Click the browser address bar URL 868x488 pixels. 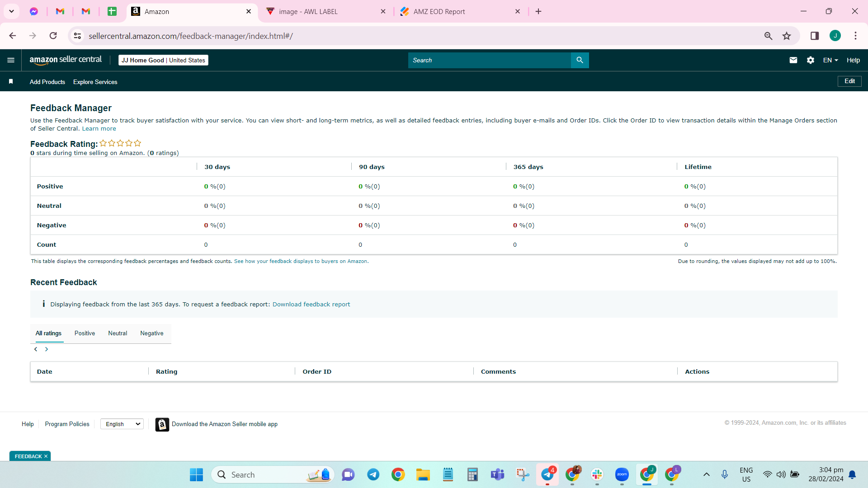(x=191, y=36)
